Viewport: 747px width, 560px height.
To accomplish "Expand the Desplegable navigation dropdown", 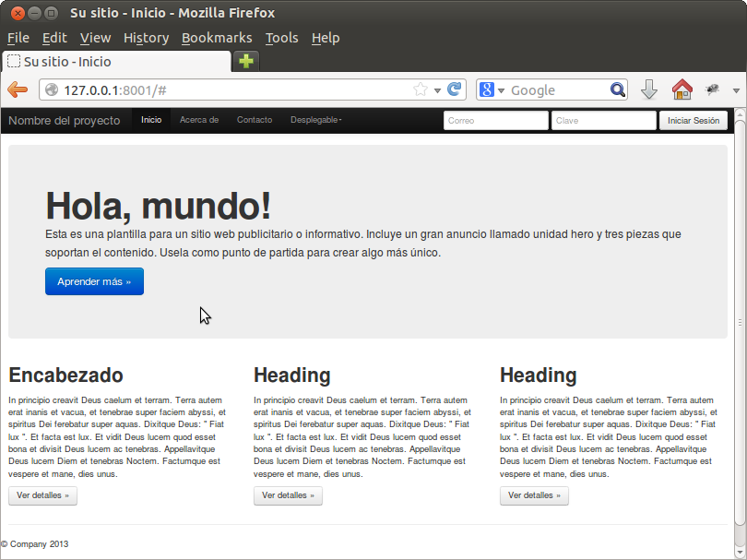I will coord(315,120).
